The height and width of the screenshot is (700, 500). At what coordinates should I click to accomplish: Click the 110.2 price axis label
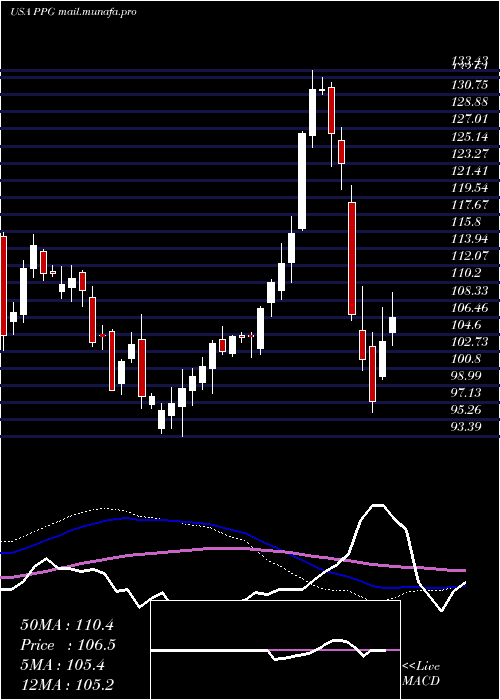coord(467,273)
